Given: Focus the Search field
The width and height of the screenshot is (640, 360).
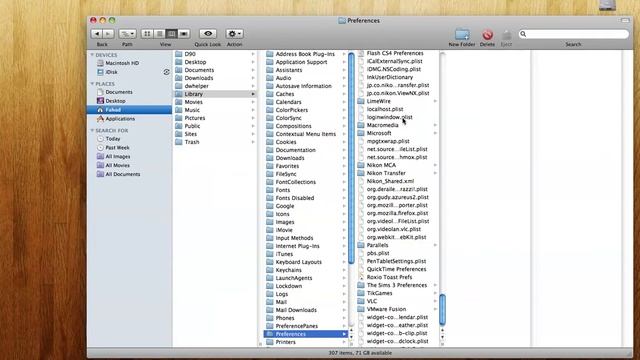Looking at the screenshot, I should (x=573, y=34).
